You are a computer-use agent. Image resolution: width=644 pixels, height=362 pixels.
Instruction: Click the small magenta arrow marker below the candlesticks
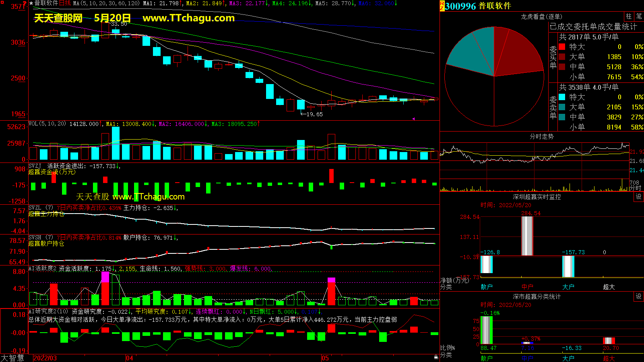pos(413,119)
